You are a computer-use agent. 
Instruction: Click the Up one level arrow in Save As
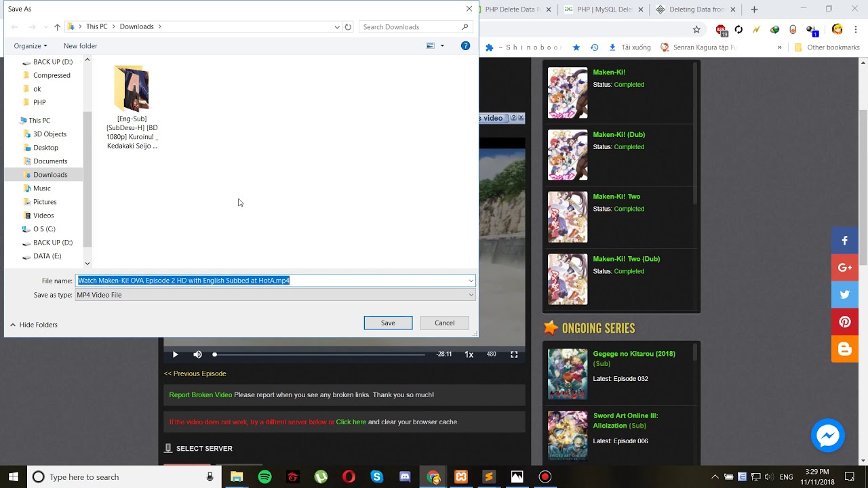click(57, 27)
